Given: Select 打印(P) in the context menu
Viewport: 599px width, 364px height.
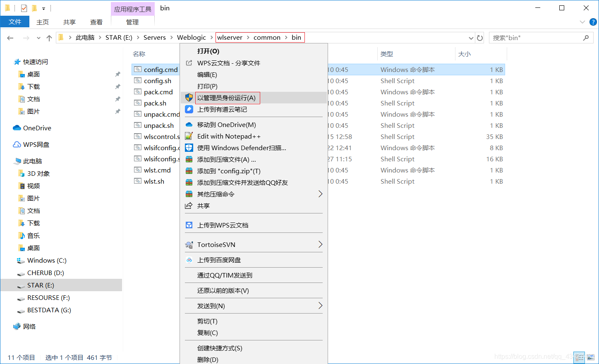Looking at the screenshot, I should tap(254, 86).
